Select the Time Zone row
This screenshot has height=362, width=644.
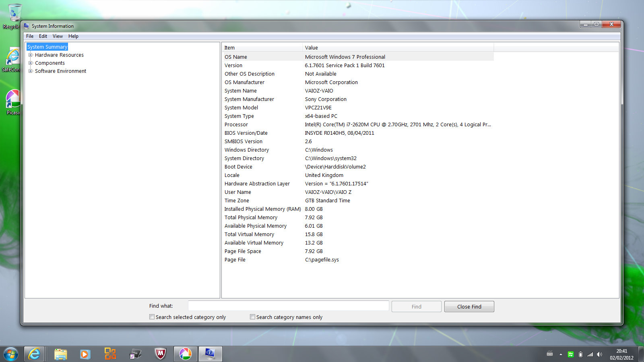pyautogui.click(x=358, y=200)
